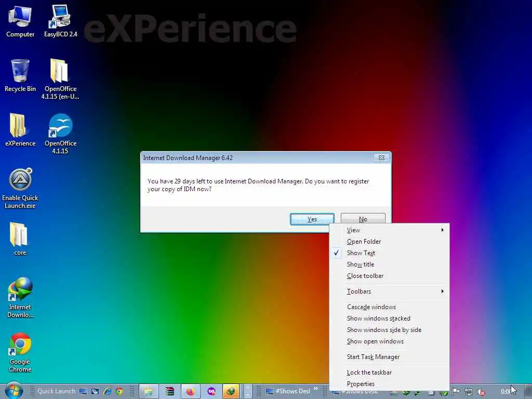Screen dimensions: 532x399
Task: Click No in the IDM dialog
Action: (363, 219)
